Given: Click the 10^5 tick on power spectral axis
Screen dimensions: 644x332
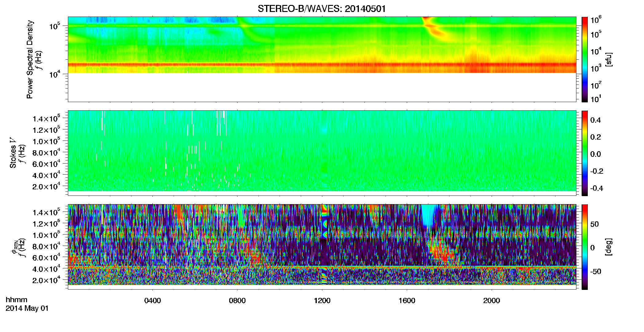Looking at the screenshot, I should click(x=55, y=26).
